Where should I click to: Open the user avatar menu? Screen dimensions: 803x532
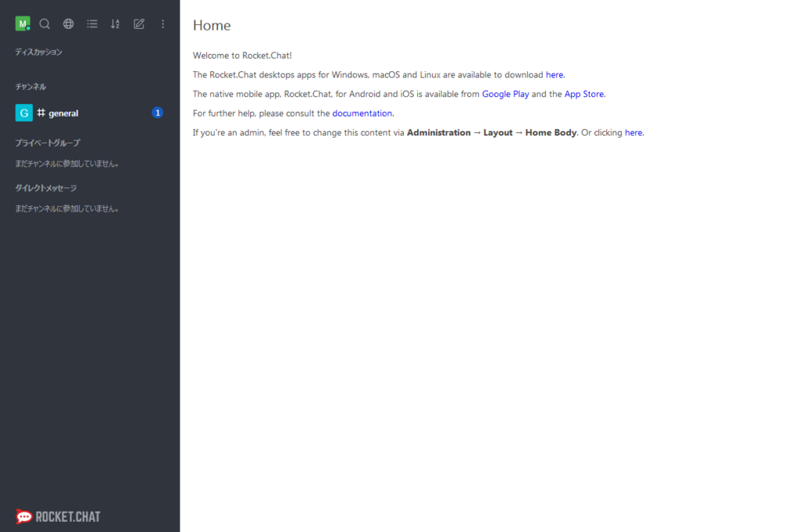tap(22, 24)
